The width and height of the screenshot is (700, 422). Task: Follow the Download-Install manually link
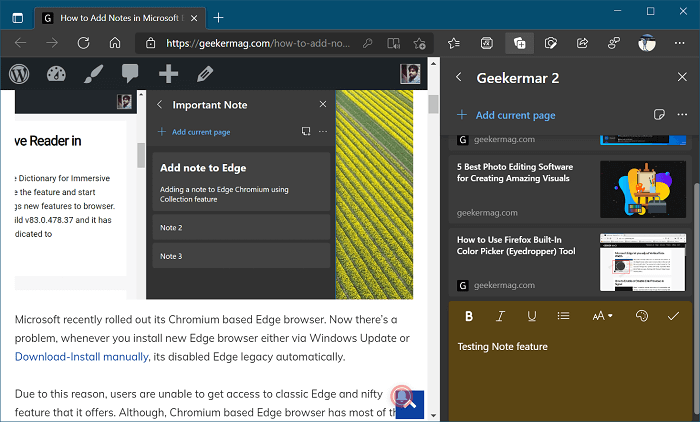pos(81,357)
